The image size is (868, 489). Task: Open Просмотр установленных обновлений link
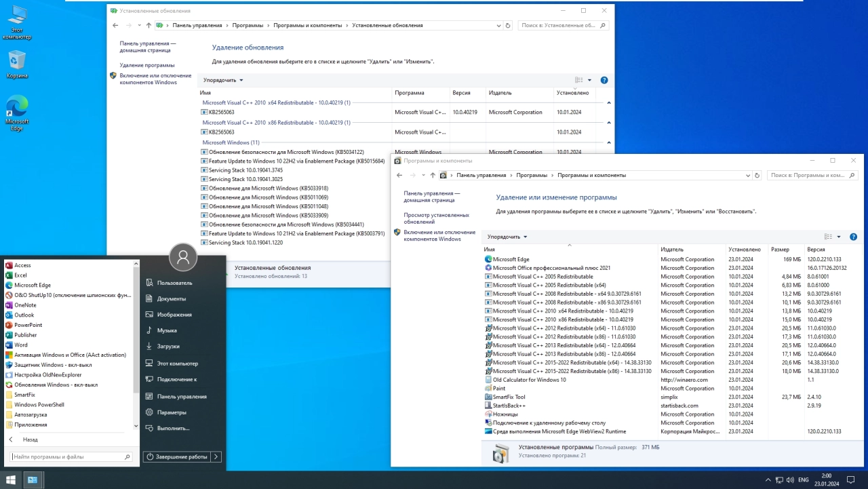[436, 218]
